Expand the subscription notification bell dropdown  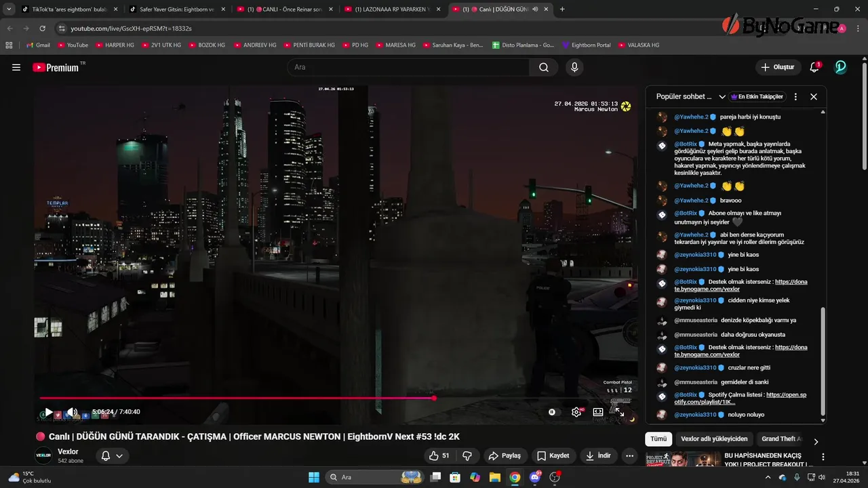(112, 455)
